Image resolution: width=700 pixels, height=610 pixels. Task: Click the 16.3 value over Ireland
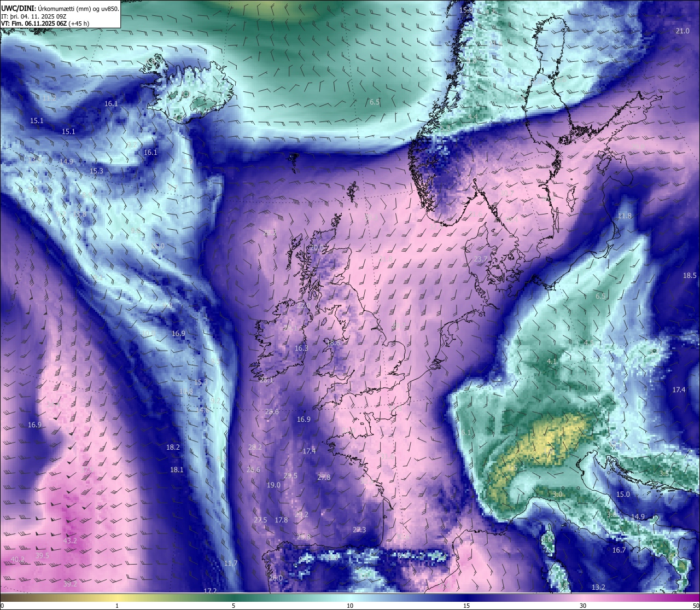click(x=301, y=348)
